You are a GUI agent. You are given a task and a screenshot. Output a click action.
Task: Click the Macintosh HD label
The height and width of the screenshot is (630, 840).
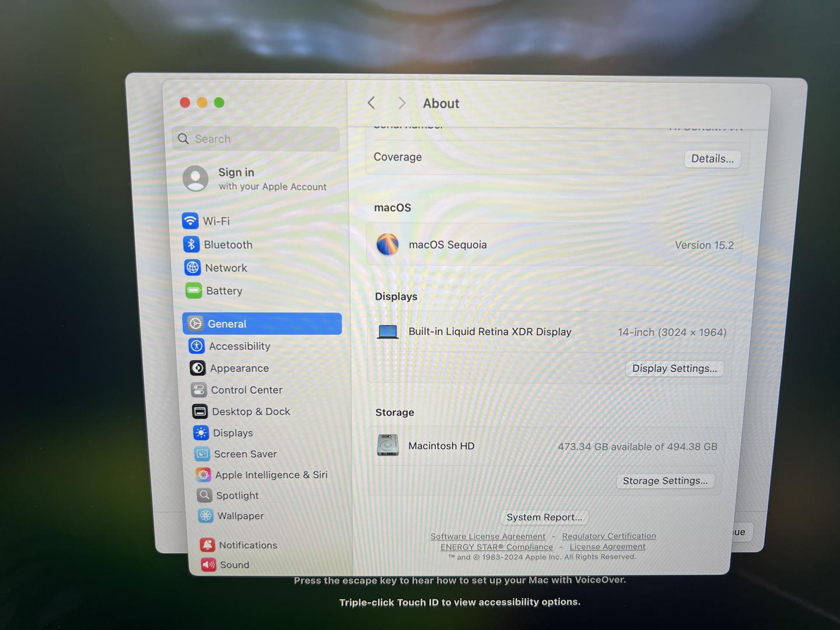[x=442, y=446]
